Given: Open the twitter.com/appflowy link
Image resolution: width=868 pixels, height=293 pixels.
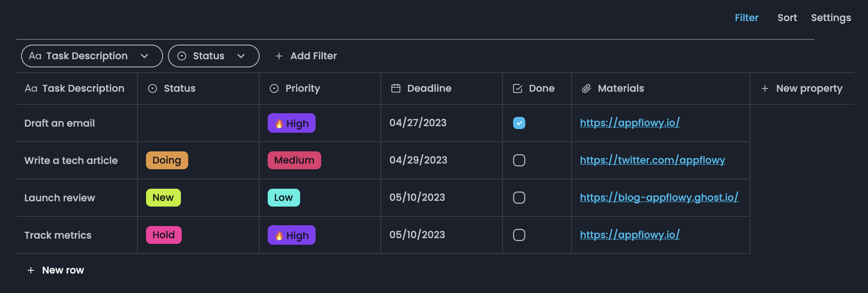Looking at the screenshot, I should [652, 160].
